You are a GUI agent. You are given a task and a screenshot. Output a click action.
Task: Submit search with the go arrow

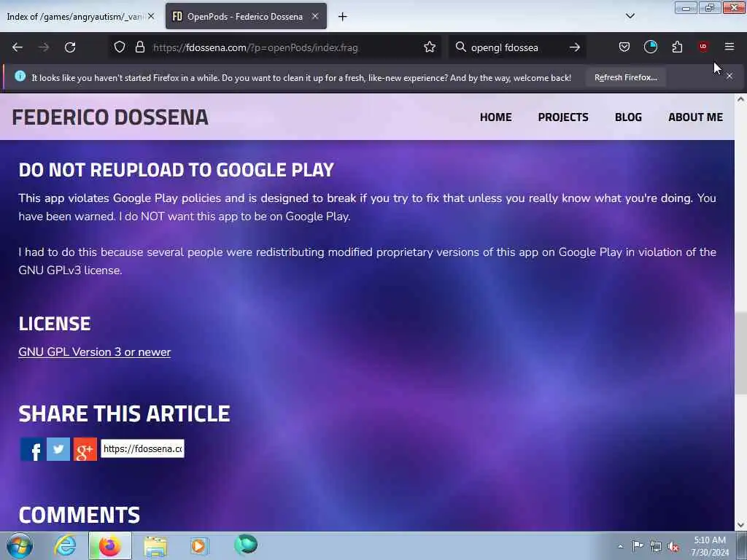tap(575, 47)
